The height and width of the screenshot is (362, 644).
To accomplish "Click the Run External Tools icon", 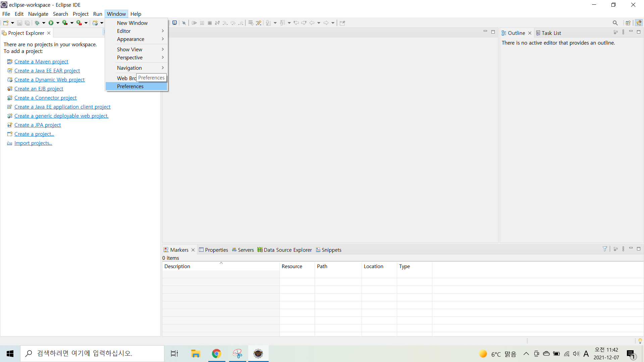I will click(x=79, y=23).
